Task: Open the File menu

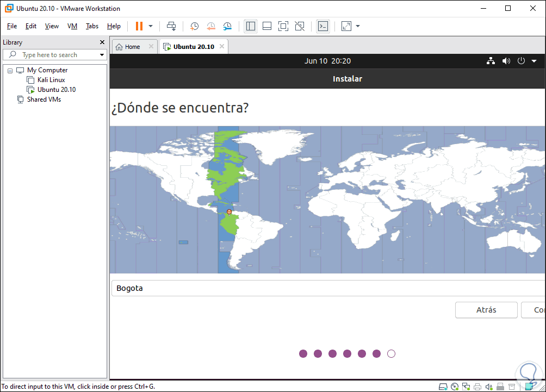Action: click(12, 26)
